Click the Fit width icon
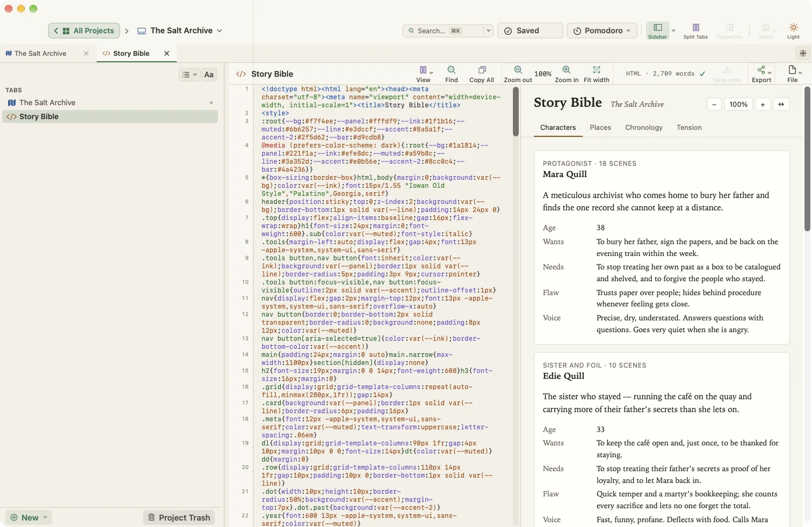Image resolution: width=812 pixels, height=527 pixels. (x=596, y=70)
